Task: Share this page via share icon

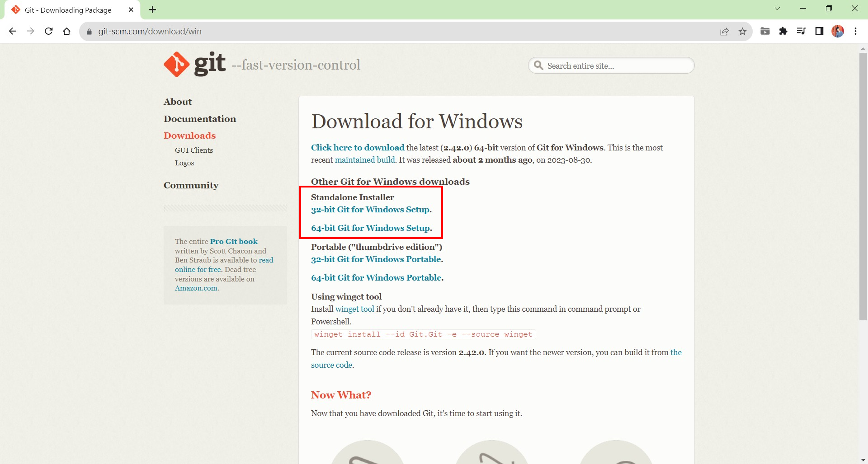Action: [x=725, y=31]
